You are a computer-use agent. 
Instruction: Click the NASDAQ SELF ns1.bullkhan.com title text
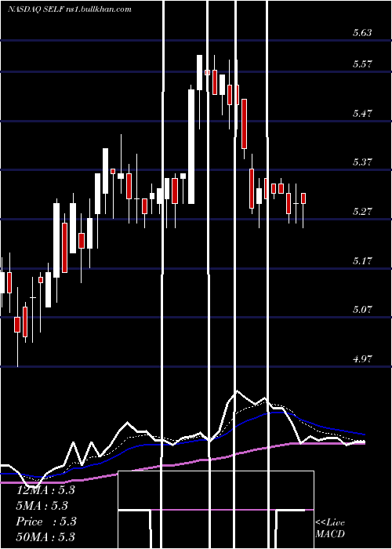click(70, 9)
